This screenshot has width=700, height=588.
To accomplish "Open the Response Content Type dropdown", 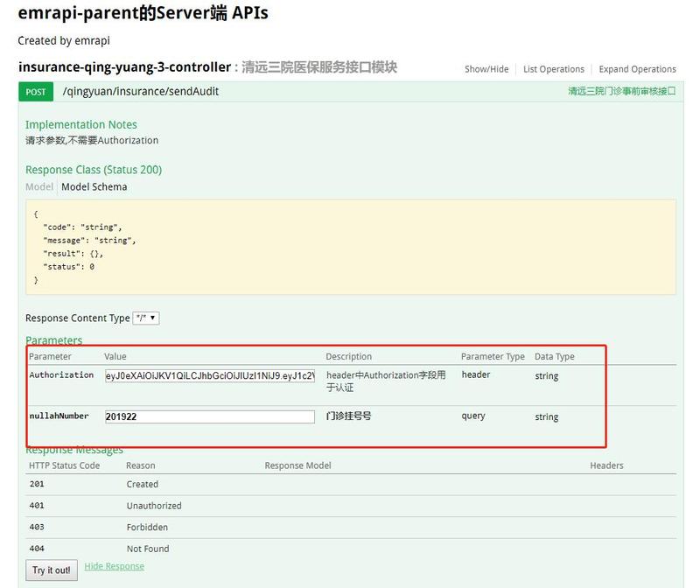I will (146, 318).
